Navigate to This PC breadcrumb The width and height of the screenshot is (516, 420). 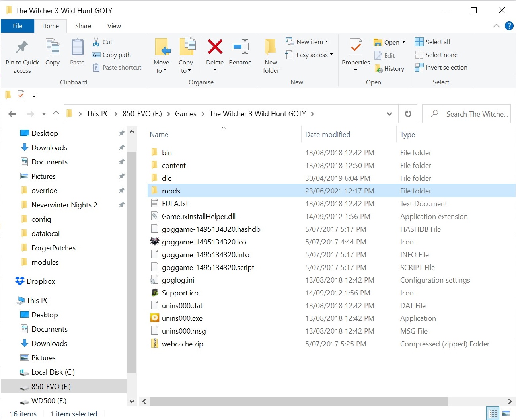(x=98, y=114)
